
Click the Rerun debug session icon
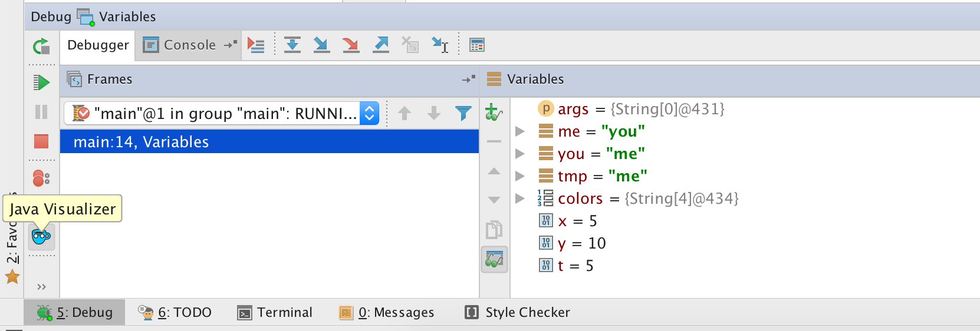click(41, 46)
